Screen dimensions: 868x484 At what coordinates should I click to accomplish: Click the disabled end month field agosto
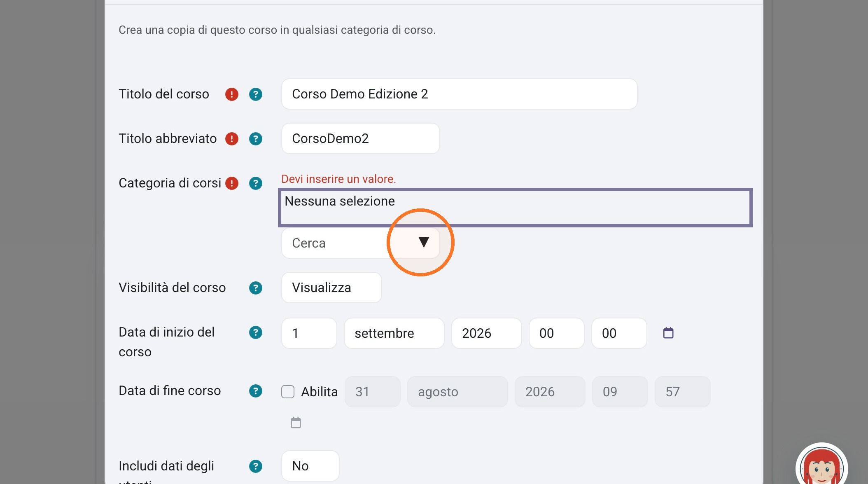[457, 392]
